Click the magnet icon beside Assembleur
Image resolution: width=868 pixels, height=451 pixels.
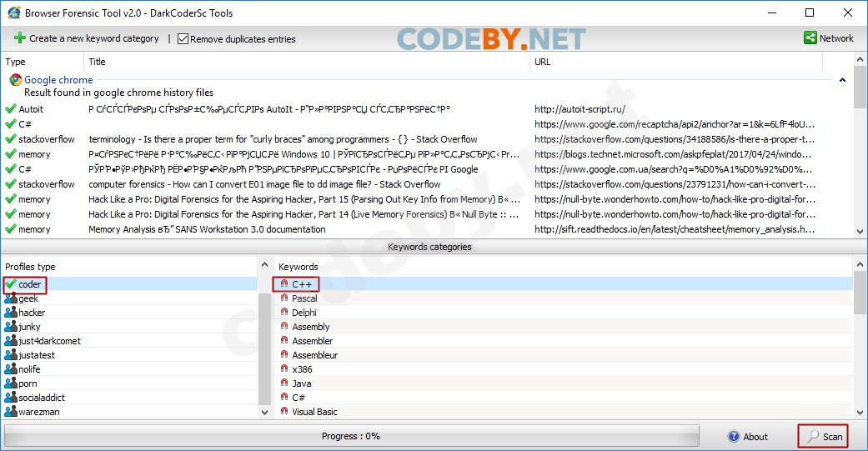point(284,354)
